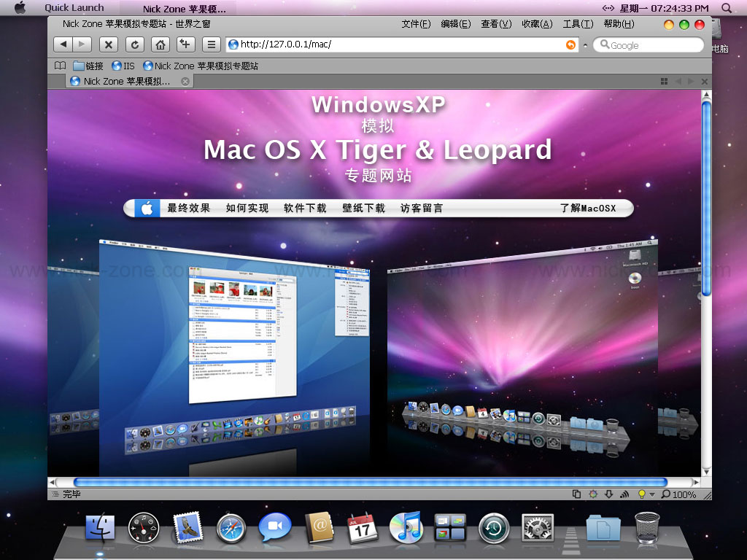
Task: Click the browser Forward arrow button
Action: tap(82, 44)
